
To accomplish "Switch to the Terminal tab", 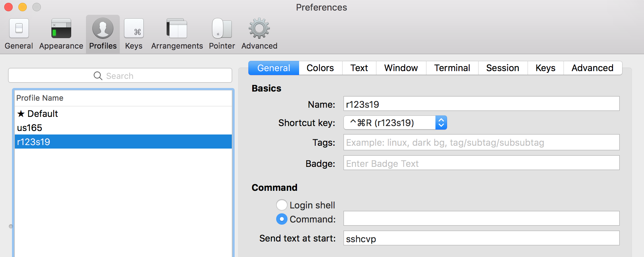I will pos(452,68).
